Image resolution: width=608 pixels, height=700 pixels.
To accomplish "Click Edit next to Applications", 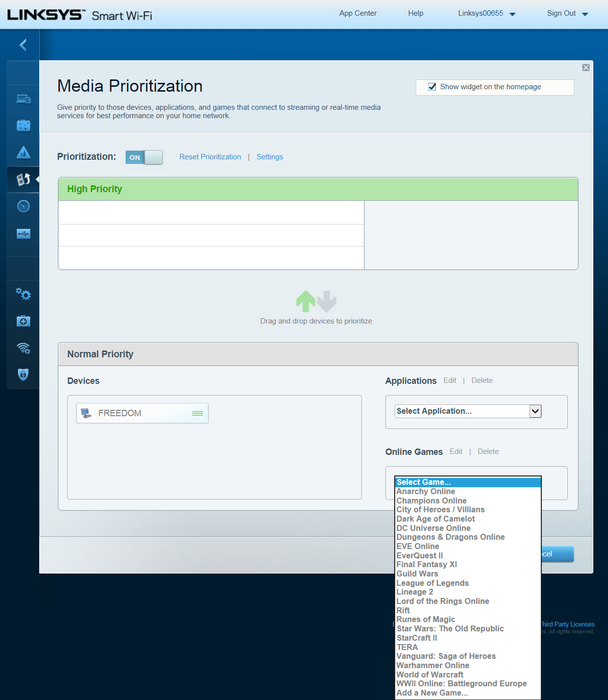I will pos(450,380).
